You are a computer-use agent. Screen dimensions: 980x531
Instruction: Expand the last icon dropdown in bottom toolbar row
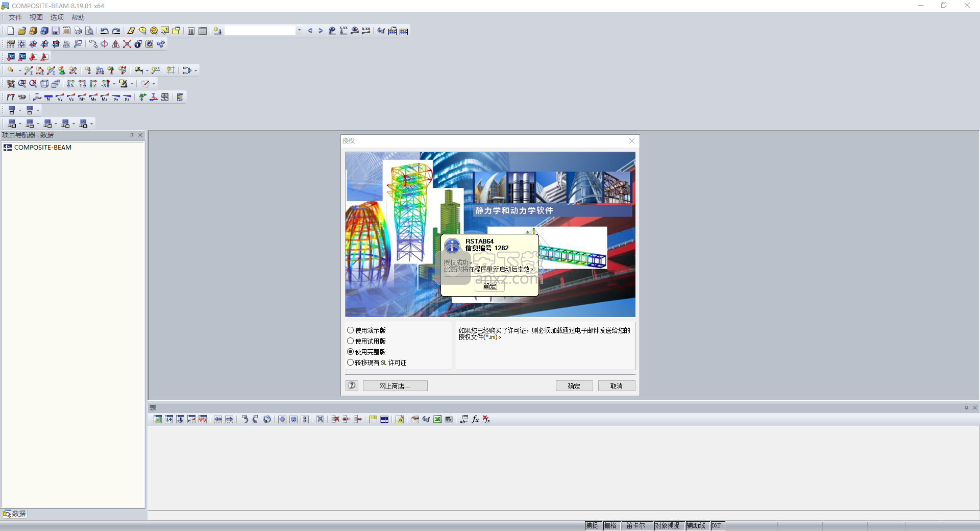[91, 124]
